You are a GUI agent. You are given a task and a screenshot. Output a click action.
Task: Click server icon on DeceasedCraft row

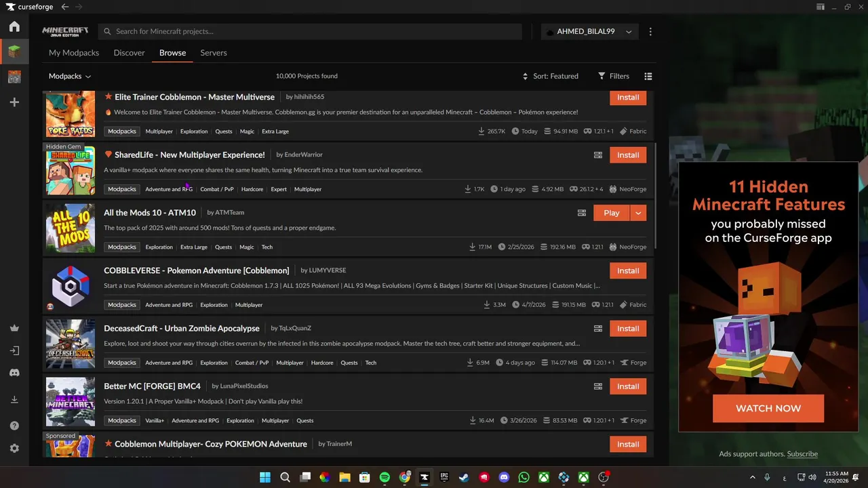point(598,329)
